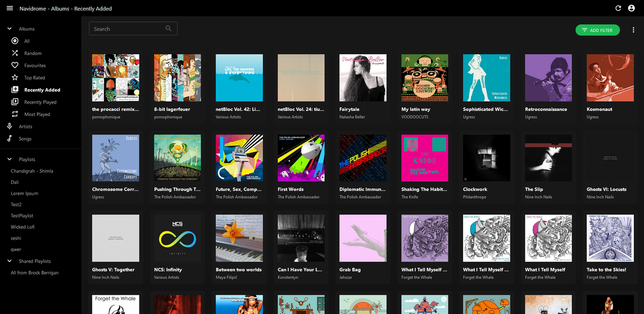Viewport: 644px width, 314px height.
Task: Select the Random menu item
Action: point(41,53)
